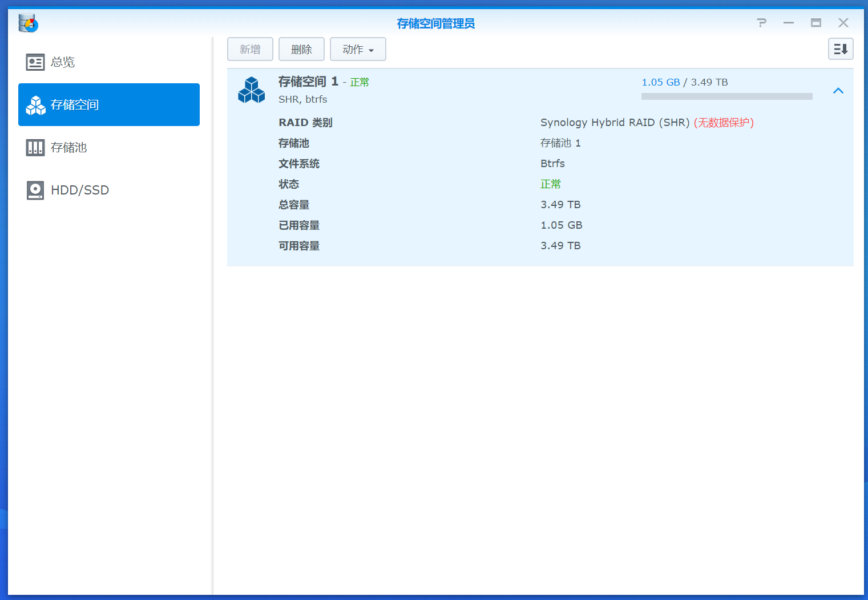868x600 pixels.
Task: Click the blue volume cubes icon beside 存储空间 1
Action: 252,90
